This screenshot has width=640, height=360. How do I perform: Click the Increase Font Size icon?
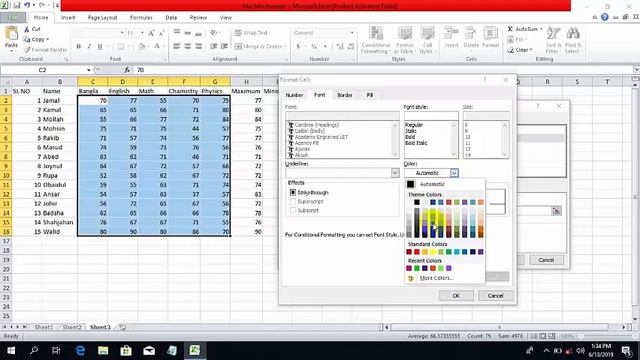pyautogui.click(x=151, y=33)
